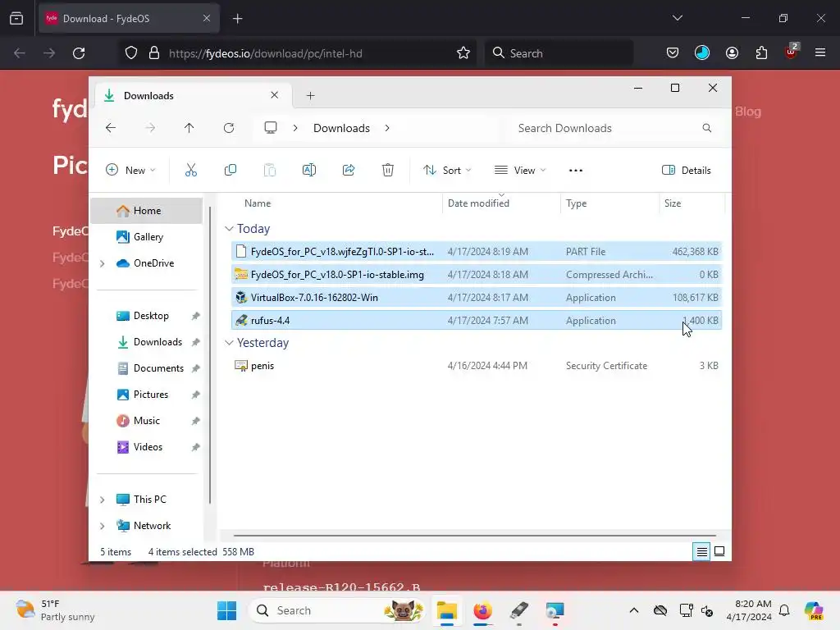Image resolution: width=840 pixels, height=630 pixels.
Task: List all Firefox tabs with the dropdown arrow
Action: (677, 18)
